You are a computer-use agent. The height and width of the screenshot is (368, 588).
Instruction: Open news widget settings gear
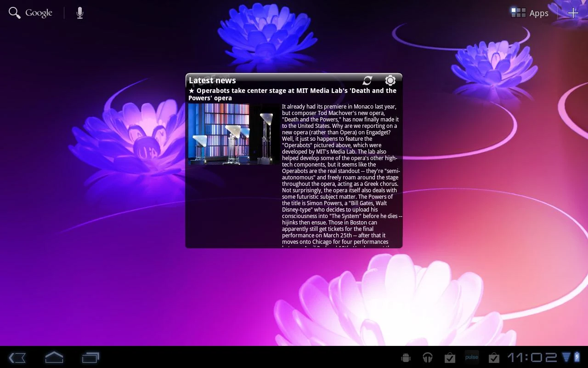[390, 80]
